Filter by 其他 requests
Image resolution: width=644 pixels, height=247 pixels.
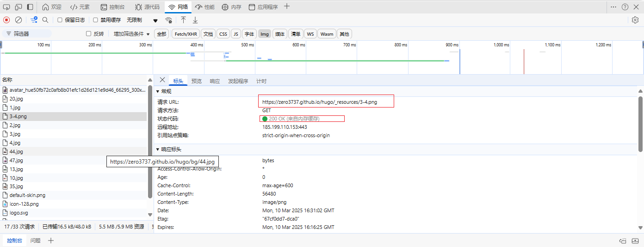(x=344, y=34)
